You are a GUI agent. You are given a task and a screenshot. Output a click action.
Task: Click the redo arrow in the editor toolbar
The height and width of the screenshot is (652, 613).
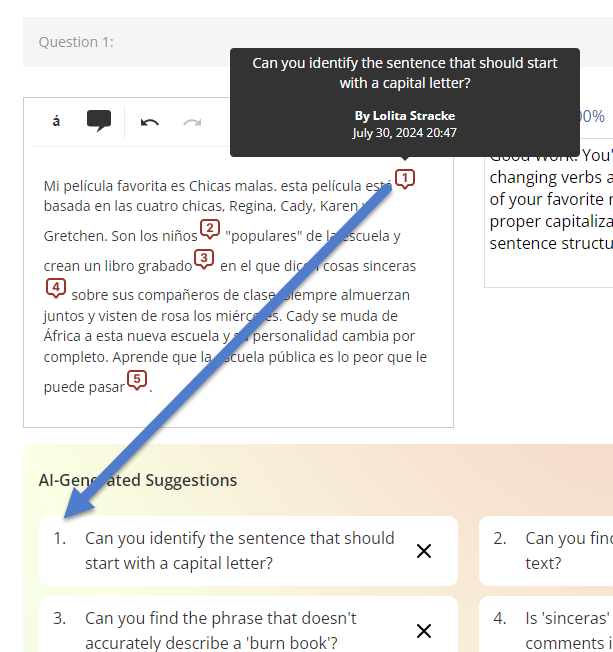[x=192, y=122]
